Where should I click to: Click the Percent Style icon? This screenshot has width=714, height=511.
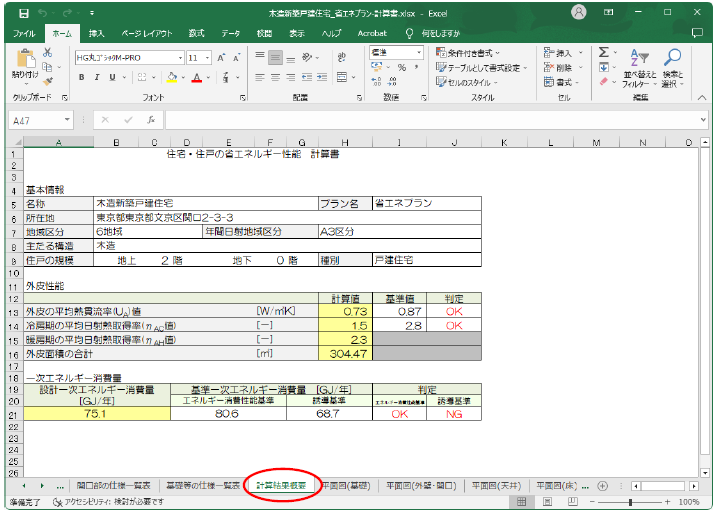(x=402, y=67)
